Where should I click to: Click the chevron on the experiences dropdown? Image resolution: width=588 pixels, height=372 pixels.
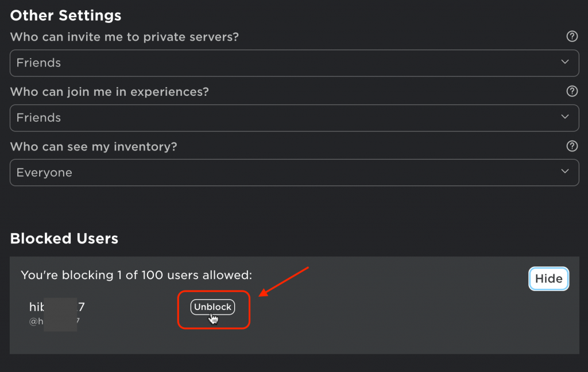(564, 118)
